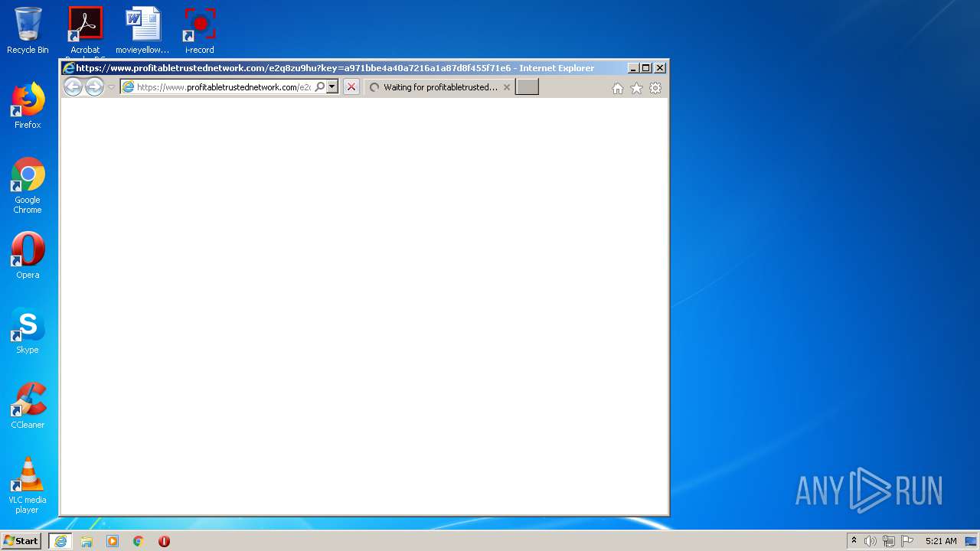
Task: Click the search magnifier in address bar
Action: pyautogui.click(x=320, y=87)
